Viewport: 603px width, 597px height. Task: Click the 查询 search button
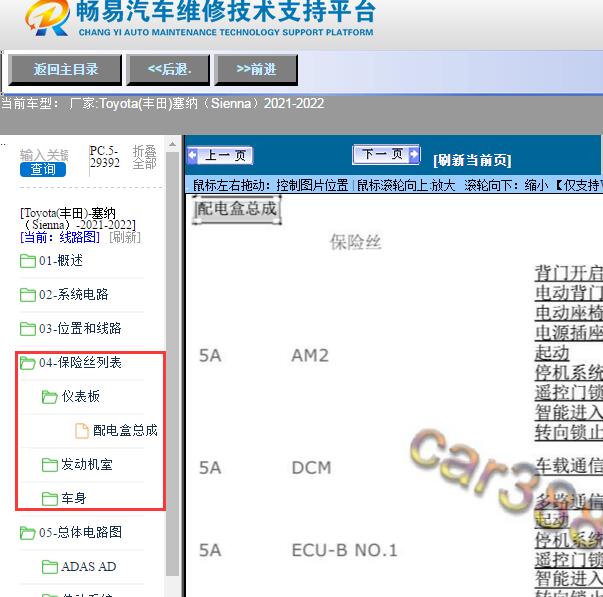click(x=43, y=169)
